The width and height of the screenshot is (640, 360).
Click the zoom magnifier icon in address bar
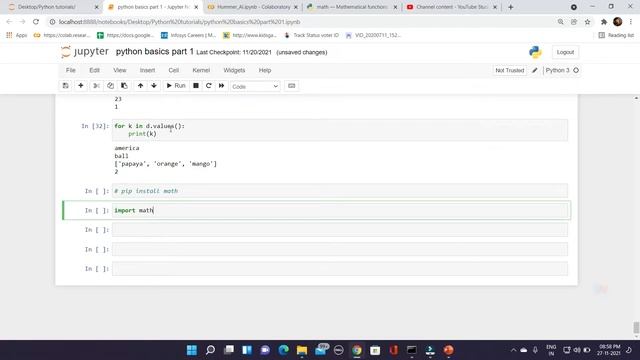(x=560, y=22)
